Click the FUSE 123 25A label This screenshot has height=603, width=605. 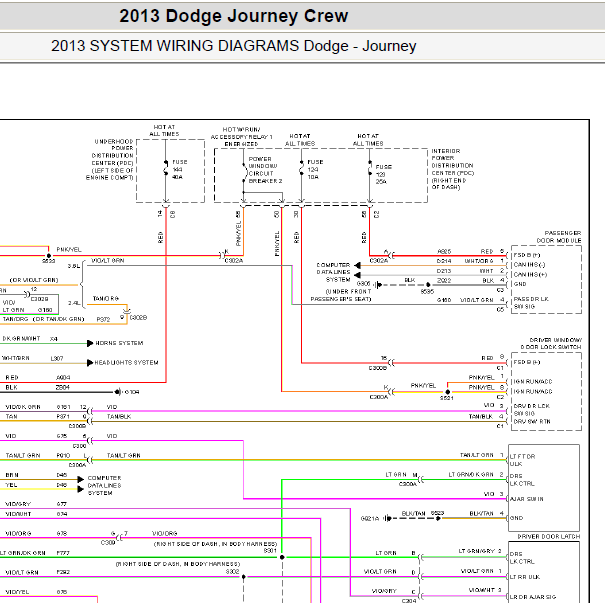point(383,174)
